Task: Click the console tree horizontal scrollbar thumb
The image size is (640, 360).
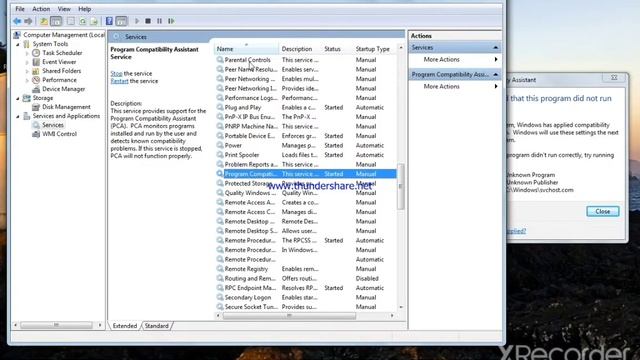Action: (x=56, y=325)
